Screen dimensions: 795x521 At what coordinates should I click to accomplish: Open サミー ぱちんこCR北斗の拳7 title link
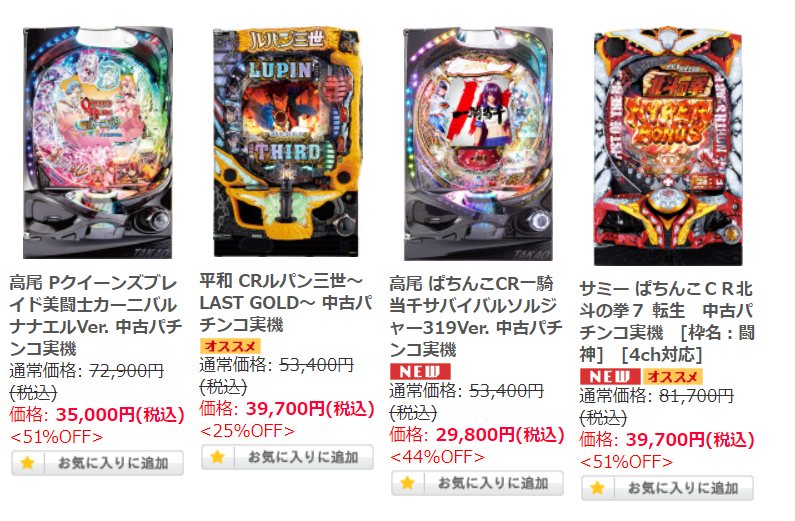coord(667,321)
